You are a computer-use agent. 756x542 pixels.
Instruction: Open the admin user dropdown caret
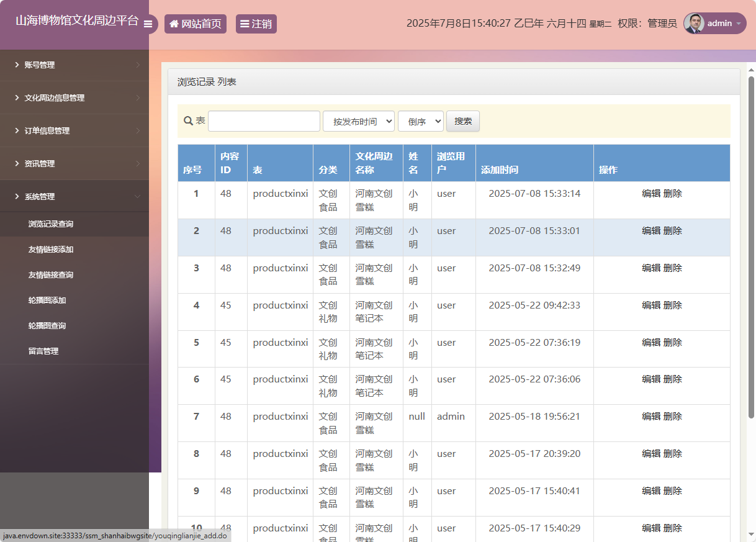739,24
